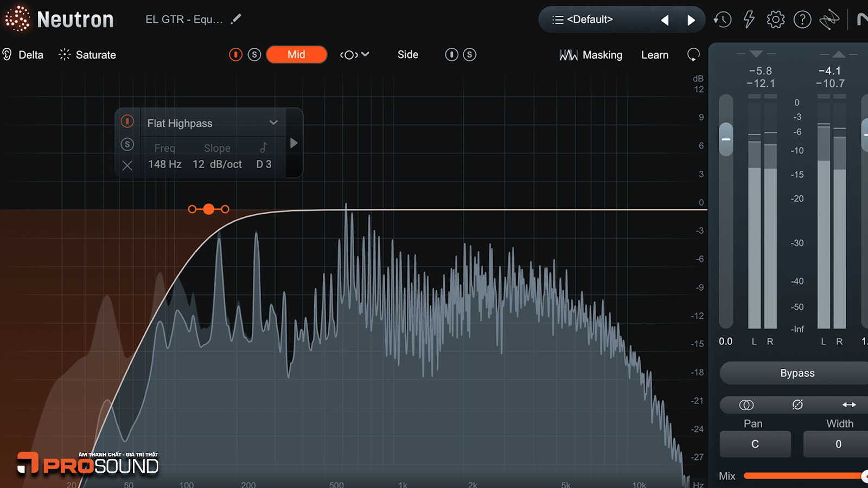
Task: Open Neutron settings gear
Action: (x=775, y=20)
